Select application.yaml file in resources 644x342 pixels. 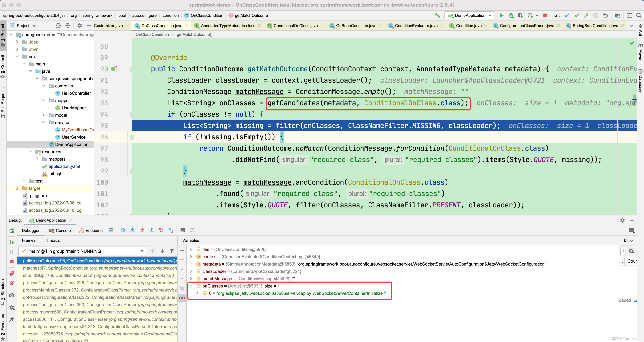pos(64,166)
